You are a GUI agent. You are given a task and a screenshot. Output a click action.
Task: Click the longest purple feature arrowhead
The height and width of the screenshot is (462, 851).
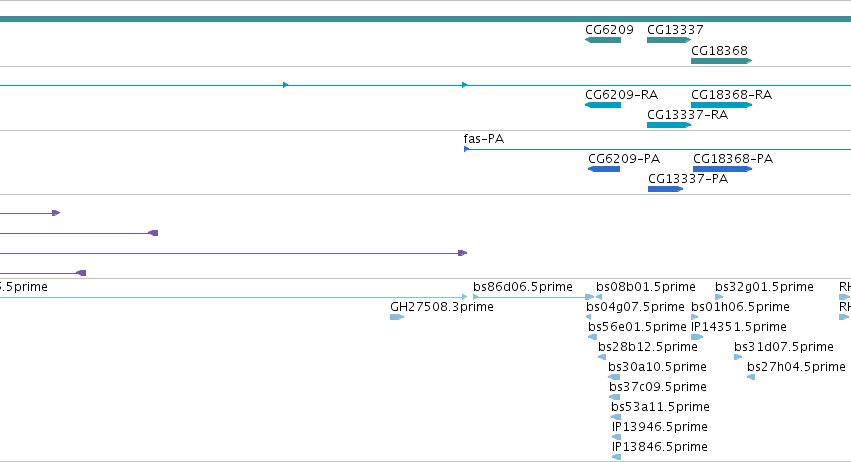click(x=462, y=253)
